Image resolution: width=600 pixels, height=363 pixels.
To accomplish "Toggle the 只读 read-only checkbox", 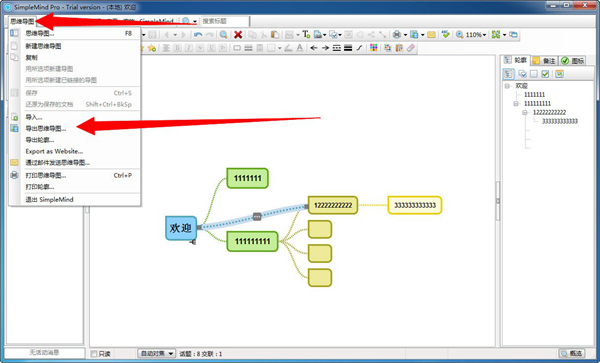I will pos(94,354).
